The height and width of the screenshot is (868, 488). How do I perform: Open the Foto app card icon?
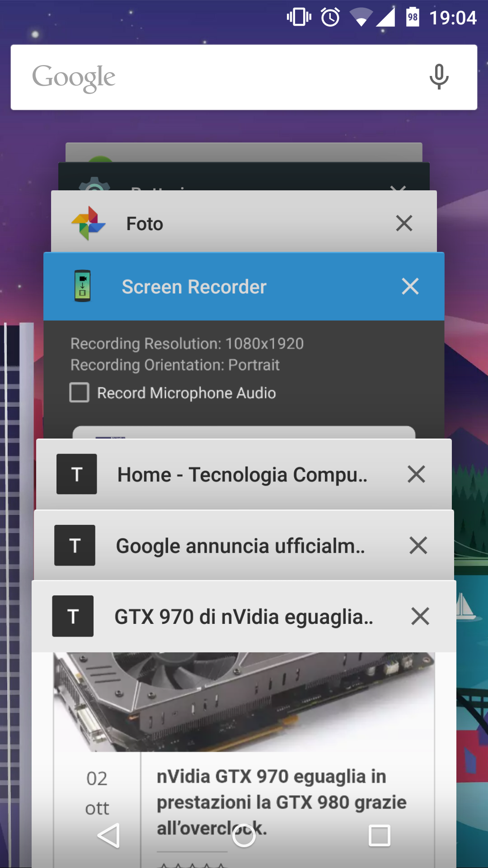point(89,223)
